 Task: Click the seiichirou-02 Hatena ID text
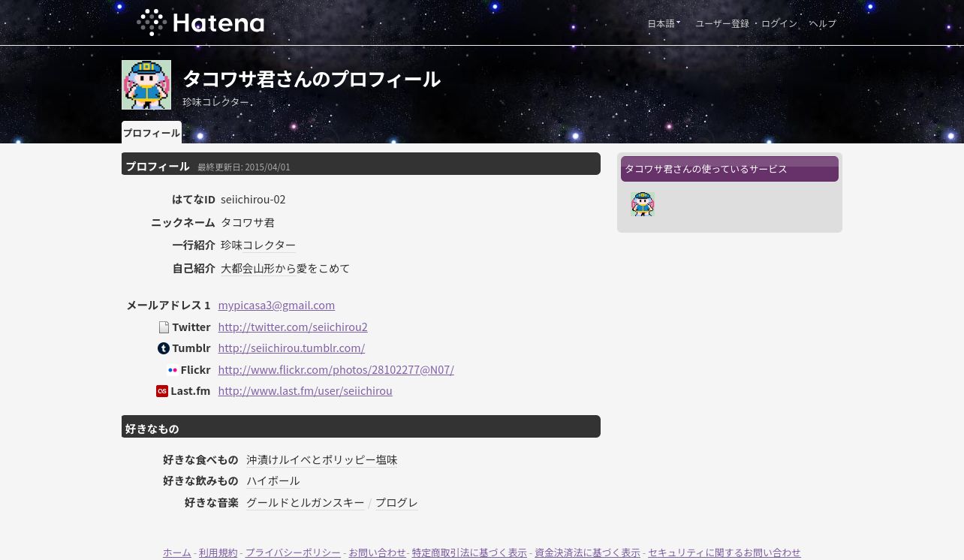[253, 199]
